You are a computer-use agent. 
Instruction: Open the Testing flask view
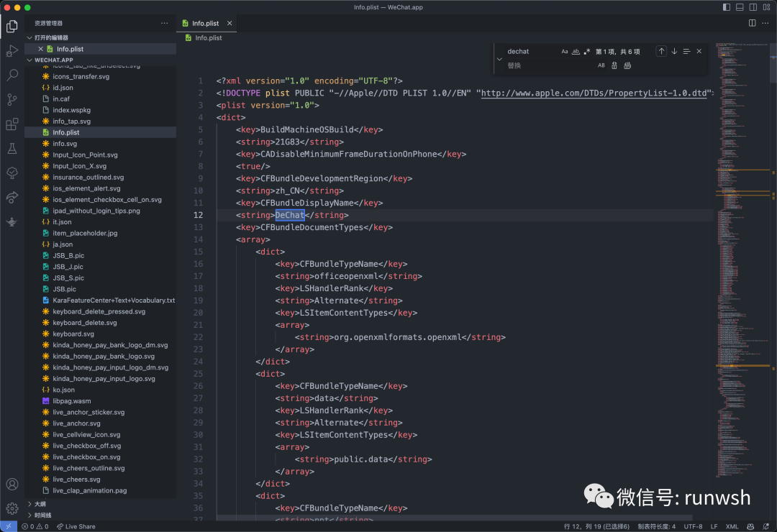[x=12, y=148]
